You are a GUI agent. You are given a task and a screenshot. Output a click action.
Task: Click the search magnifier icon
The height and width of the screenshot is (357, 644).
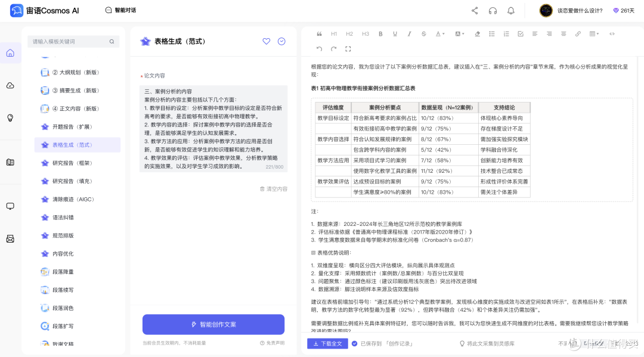112,42
